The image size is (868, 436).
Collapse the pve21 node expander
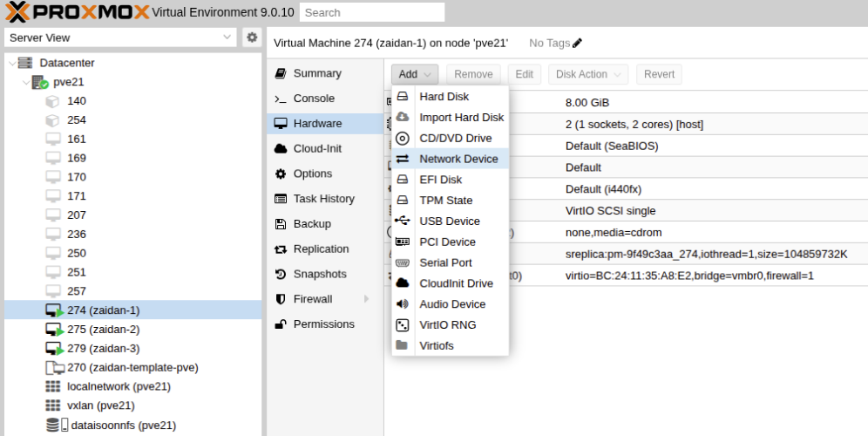point(25,82)
